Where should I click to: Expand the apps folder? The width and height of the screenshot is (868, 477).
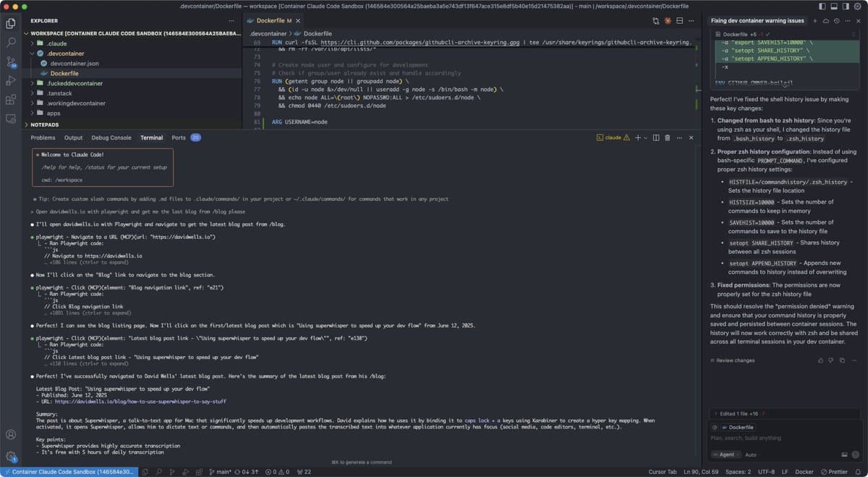tap(132, 113)
